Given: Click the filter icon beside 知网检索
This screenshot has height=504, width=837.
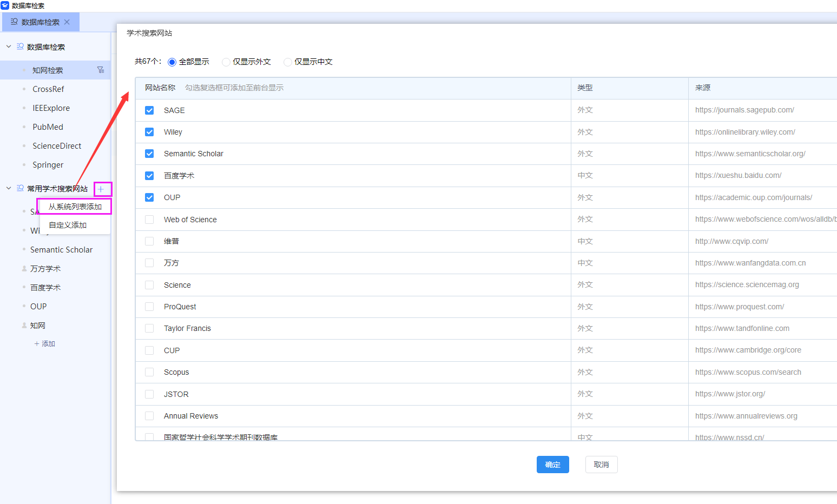Looking at the screenshot, I should pyautogui.click(x=101, y=70).
